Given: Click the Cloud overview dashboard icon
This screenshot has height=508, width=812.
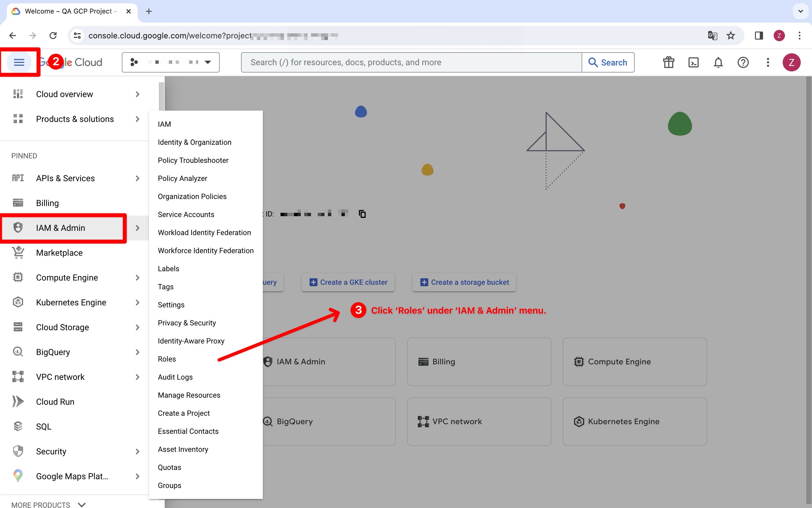Looking at the screenshot, I should pos(18,94).
